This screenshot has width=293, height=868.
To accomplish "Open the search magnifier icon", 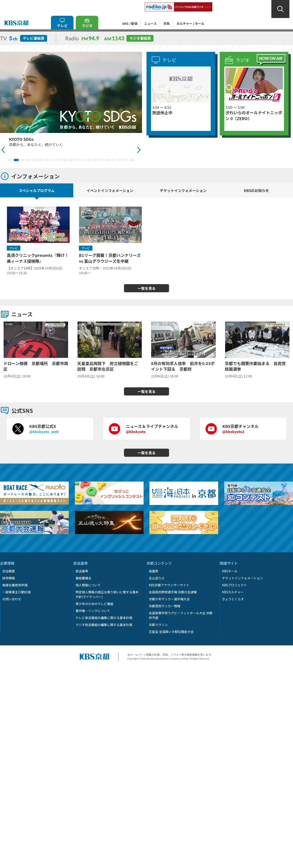I will point(280,9).
